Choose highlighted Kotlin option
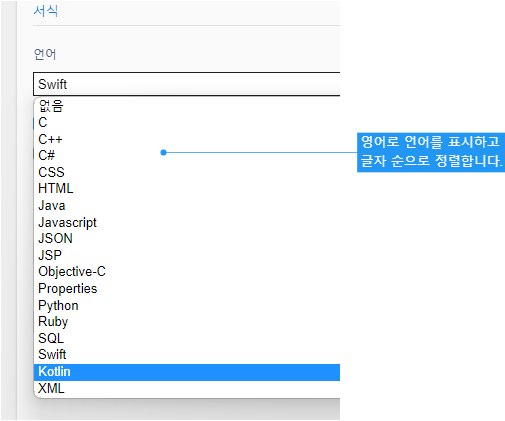Screen dimensions: 505x421 tap(187, 372)
